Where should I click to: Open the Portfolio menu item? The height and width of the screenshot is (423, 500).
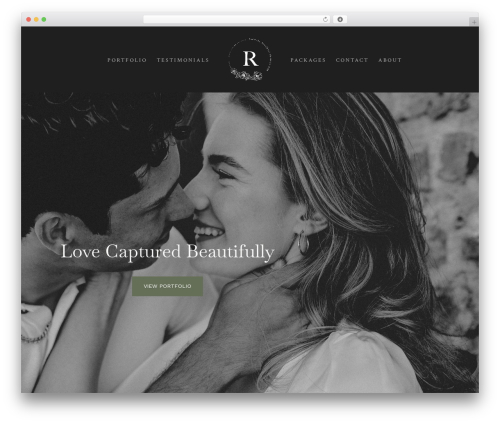[x=127, y=60]
